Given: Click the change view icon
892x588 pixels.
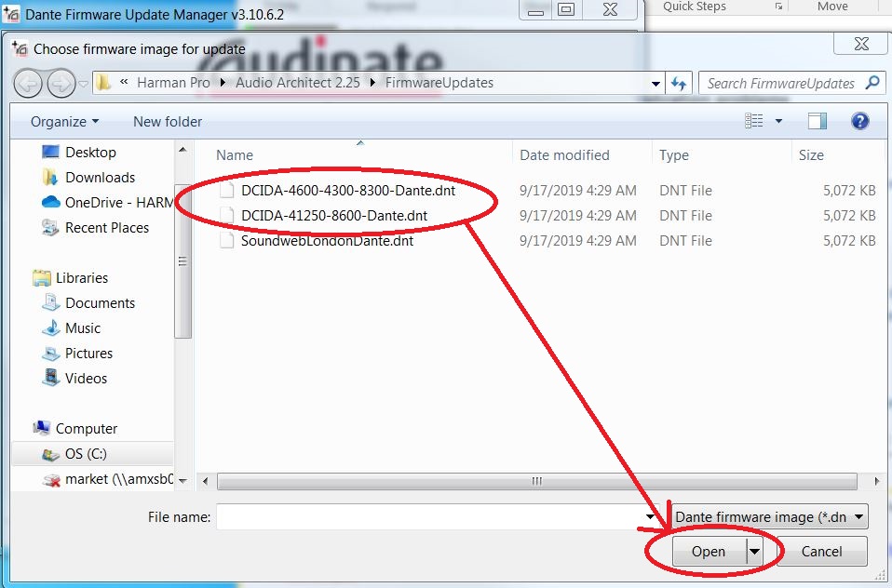Looking at the screenshot, I should (x=754, y=121).
